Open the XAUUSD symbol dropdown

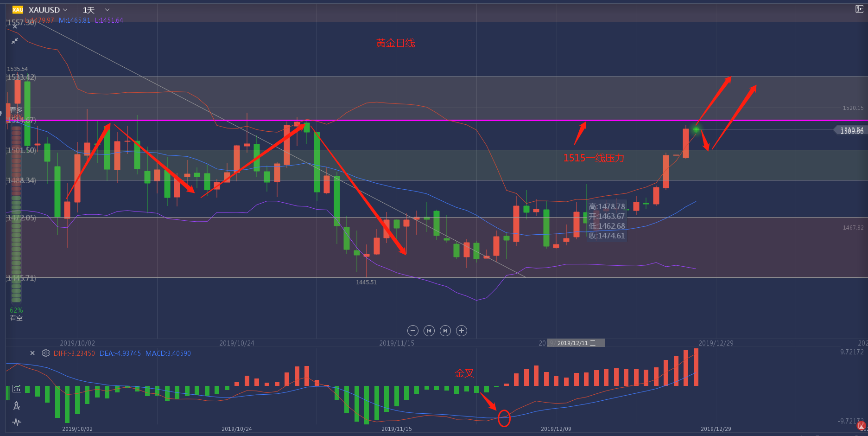click(48, 10)
